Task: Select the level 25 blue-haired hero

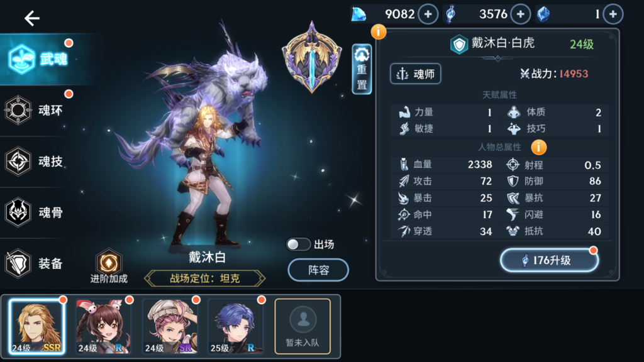Action: point(236,326)
